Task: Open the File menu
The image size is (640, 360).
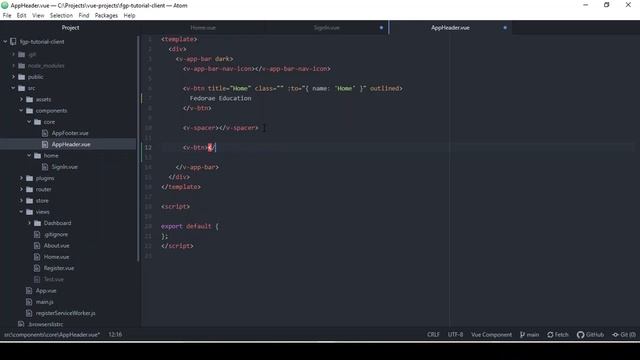Action: [x=7, y=16]
